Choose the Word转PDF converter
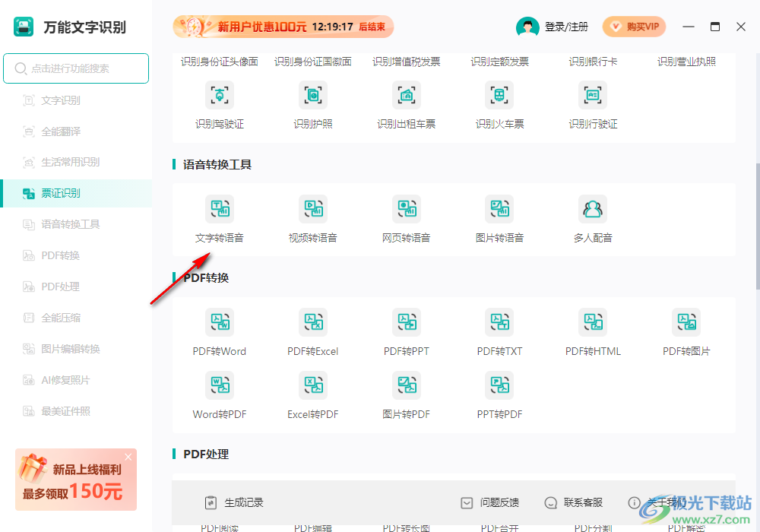The image size is (760, 532). point(220,396)
